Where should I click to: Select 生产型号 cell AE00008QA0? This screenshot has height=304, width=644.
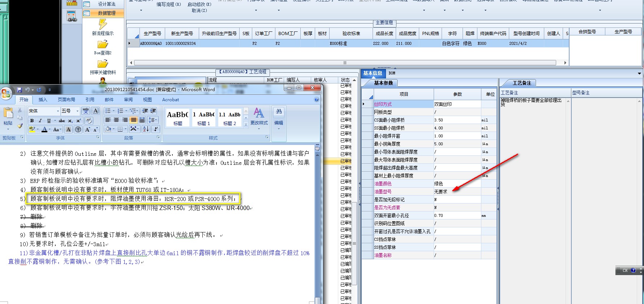pos(151,43)
